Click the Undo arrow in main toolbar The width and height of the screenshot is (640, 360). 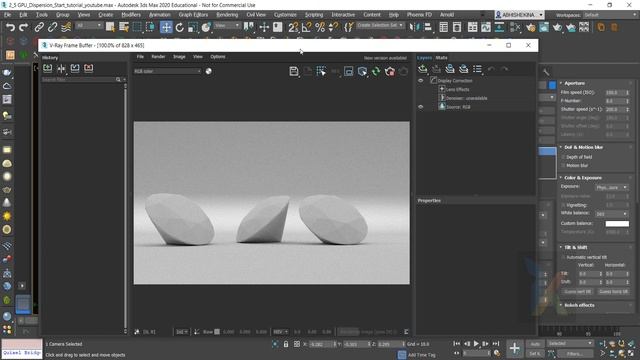[x=10, y=27]
